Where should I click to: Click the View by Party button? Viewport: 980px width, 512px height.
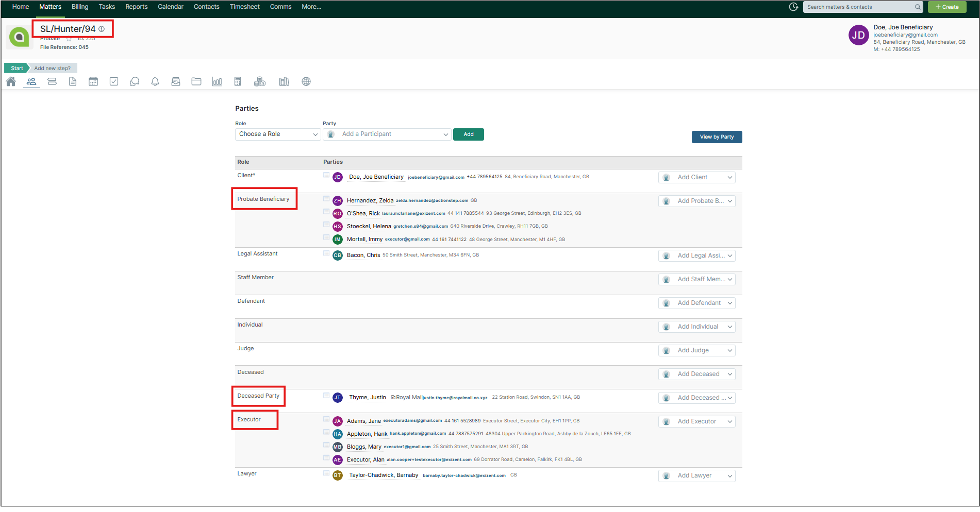(x=717, y=137)
